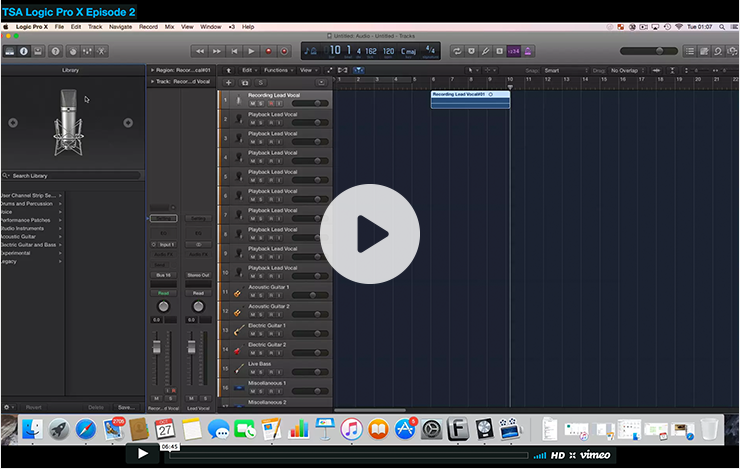Adjust the master volume slider
The height and width of the screenshot is (470, 740).
[x=649, y=51]
